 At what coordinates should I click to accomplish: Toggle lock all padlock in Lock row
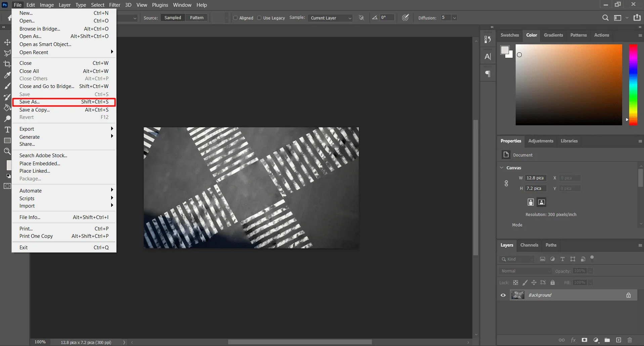coord(553,283)
